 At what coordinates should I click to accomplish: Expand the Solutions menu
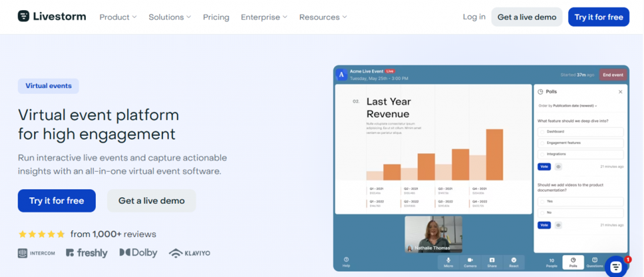point(170,17)
